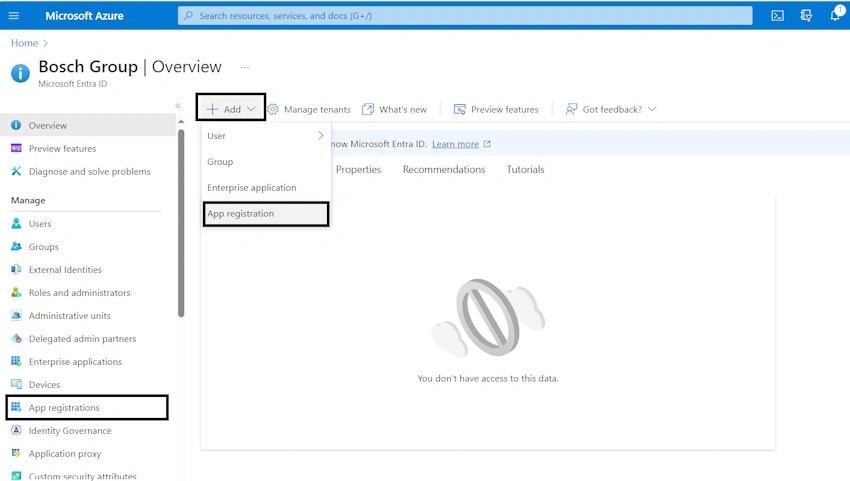
Task: Switch to the Tutorials tab
Action: (525, 169)
